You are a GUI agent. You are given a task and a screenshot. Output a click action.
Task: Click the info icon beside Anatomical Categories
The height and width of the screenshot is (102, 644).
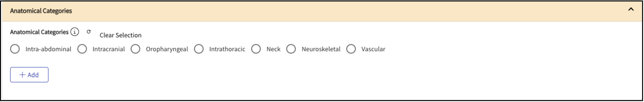pos(74,32)
